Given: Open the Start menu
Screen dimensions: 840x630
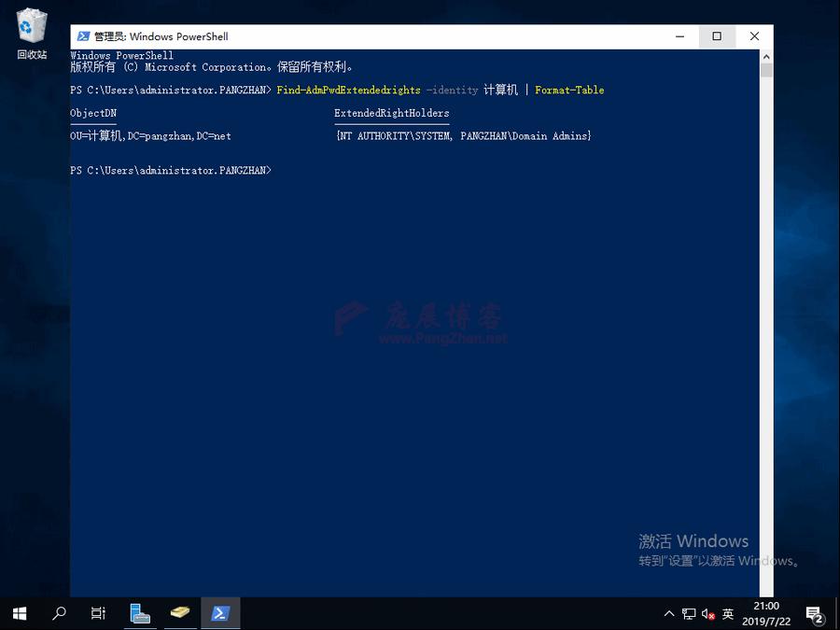Looking at the screenshot, I should 19,613.
